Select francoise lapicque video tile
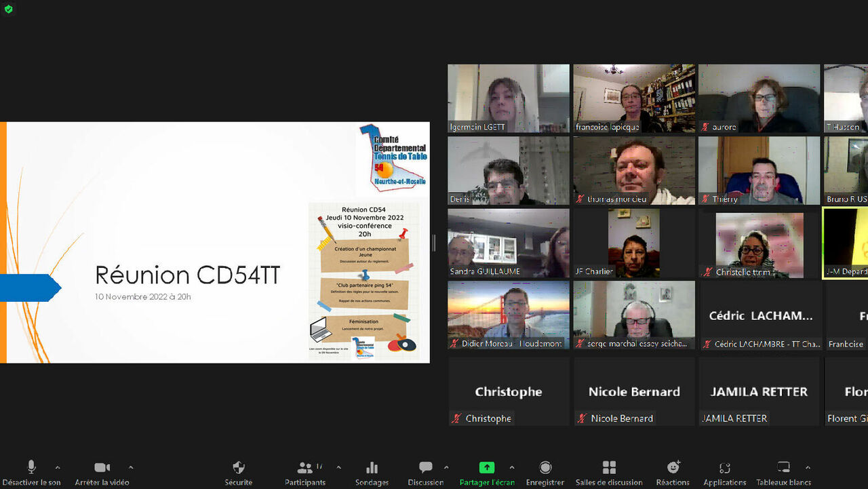Viewport: 868px width, 489px height. [x=634, y=98]
